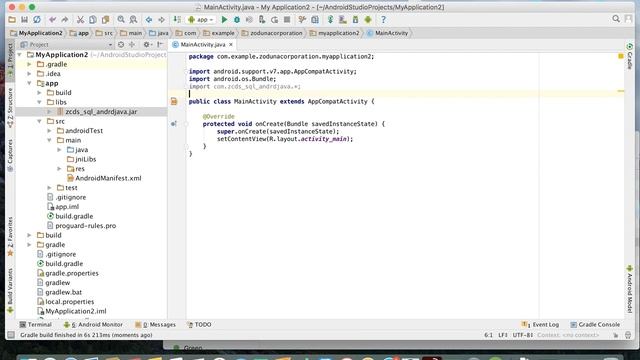The height and width of the screenshot is (360, 640).
Task: Click the class gutter icon beside MainActivity
Action: (174, 101)
